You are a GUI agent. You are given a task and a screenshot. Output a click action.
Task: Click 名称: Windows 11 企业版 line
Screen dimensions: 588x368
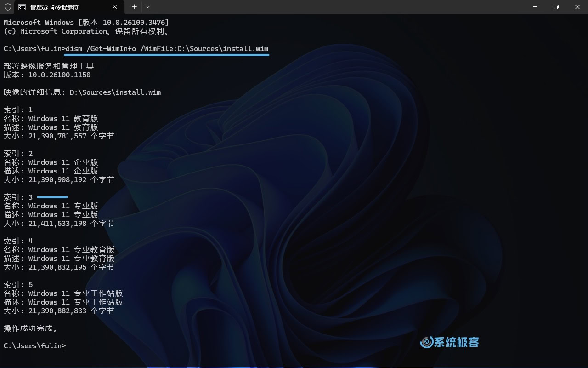pos(51,162)
